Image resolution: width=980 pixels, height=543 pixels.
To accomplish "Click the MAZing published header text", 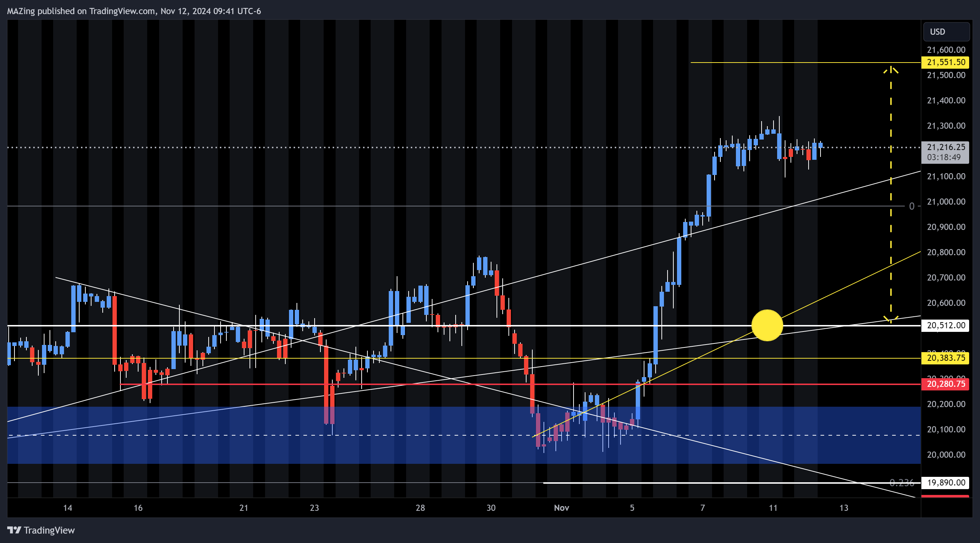I will tap(134, 11).
